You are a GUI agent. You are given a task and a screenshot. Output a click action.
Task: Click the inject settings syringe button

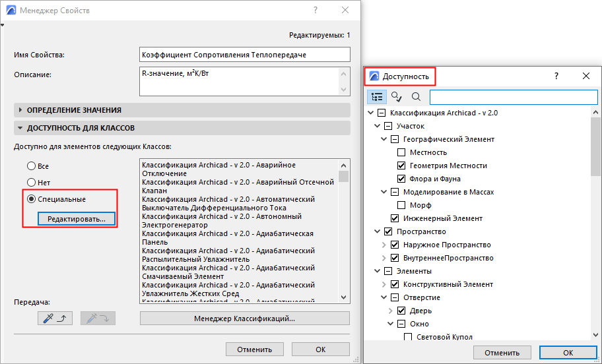tap(98, 318)
